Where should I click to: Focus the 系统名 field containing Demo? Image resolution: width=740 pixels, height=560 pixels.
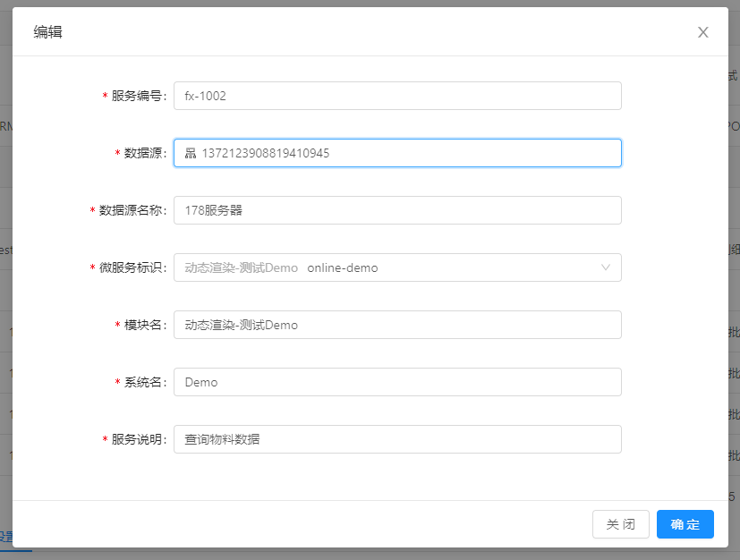(x=397, y=382)
